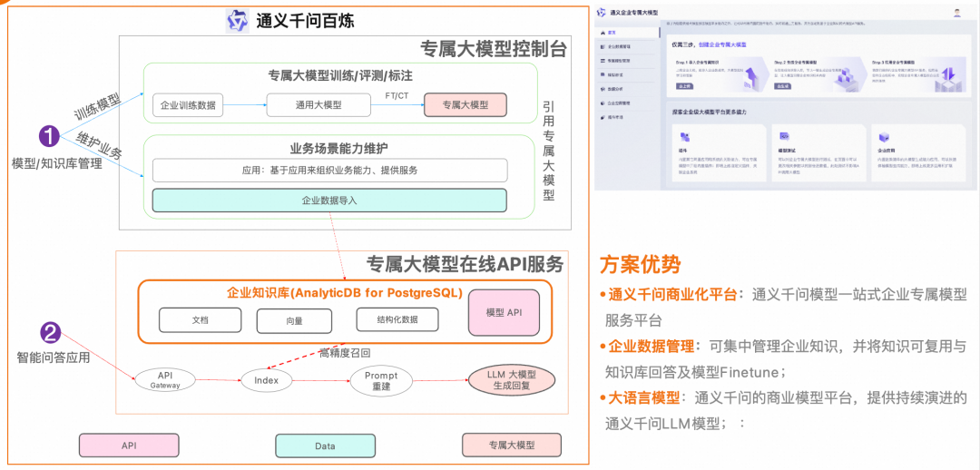Click the Index oval

(x=266, y=379)
